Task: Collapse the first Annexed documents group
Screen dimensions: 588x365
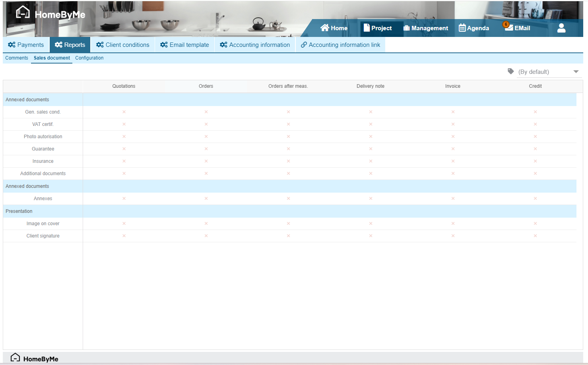Action: click(27, 100)
